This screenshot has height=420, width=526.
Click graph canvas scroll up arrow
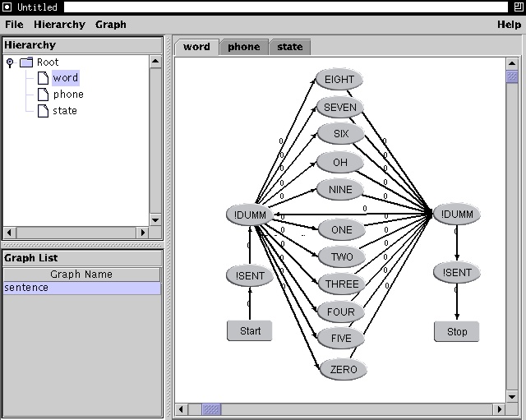512,63
